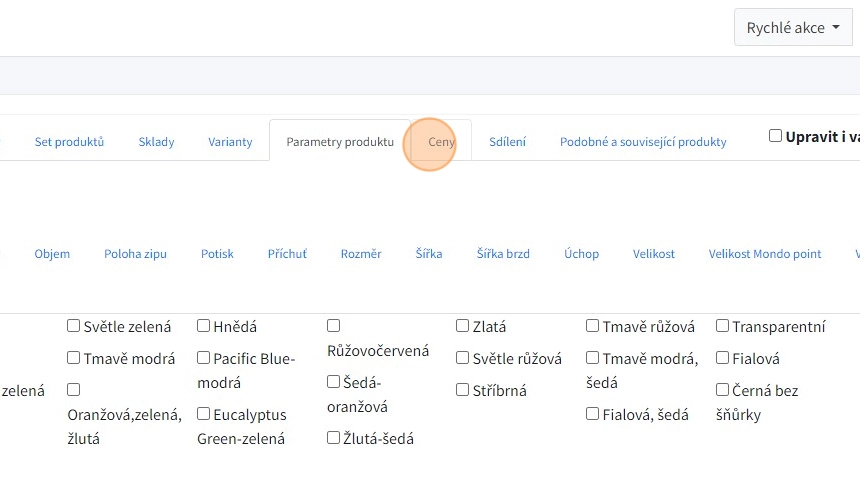Check the Transparentní checkbox
This screenshot has height=480, width=860.
[x=723, y=326]
